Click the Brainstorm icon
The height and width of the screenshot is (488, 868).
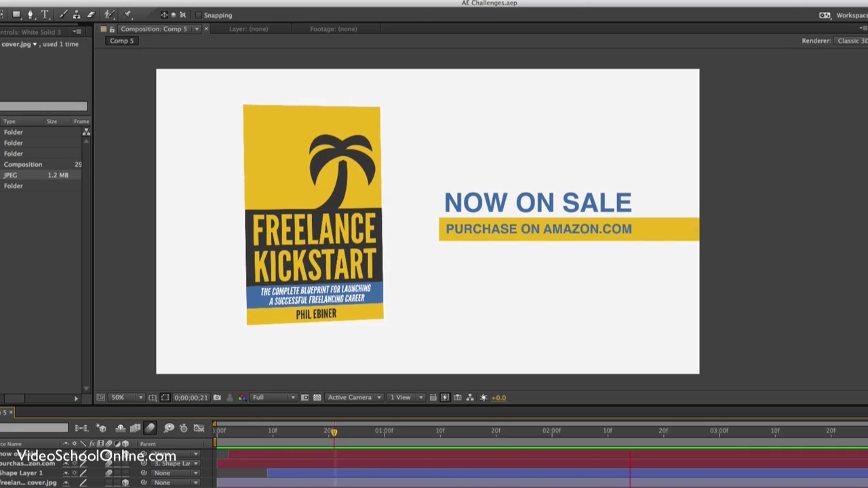click(169, 428)
